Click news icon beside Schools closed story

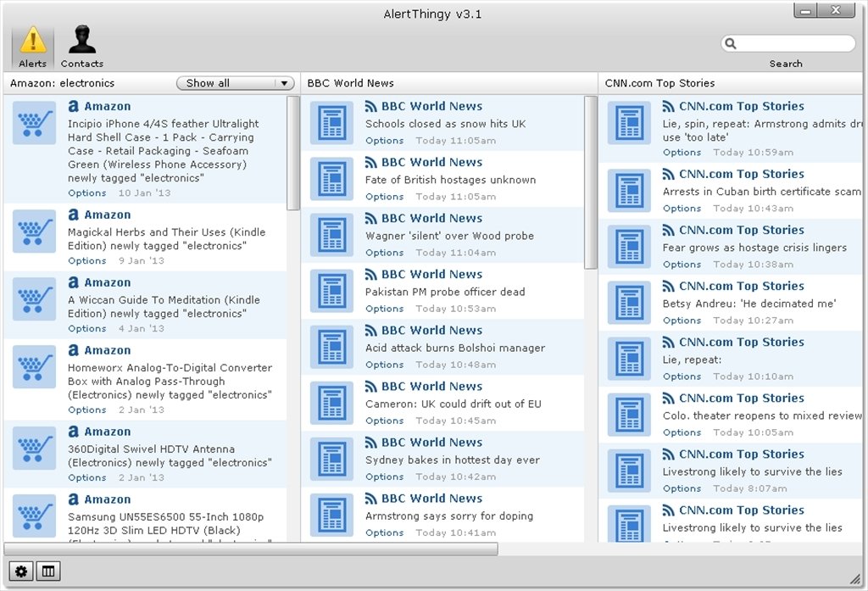pyautogui.click(x=331, y=122)
